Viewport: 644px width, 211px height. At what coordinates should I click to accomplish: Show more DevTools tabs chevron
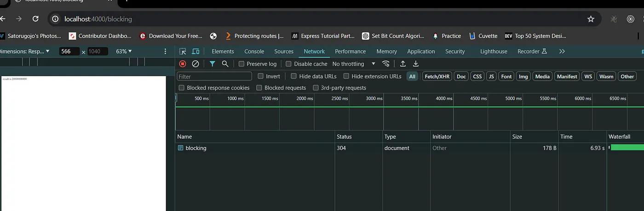coord(562,51)
